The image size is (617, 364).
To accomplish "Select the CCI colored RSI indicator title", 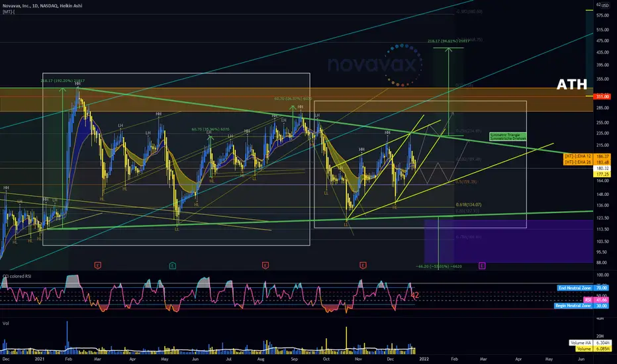I will click(17, 276).
